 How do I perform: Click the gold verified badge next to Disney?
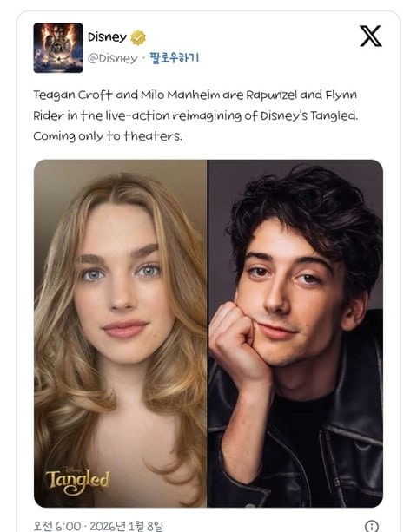pos(138,37)
